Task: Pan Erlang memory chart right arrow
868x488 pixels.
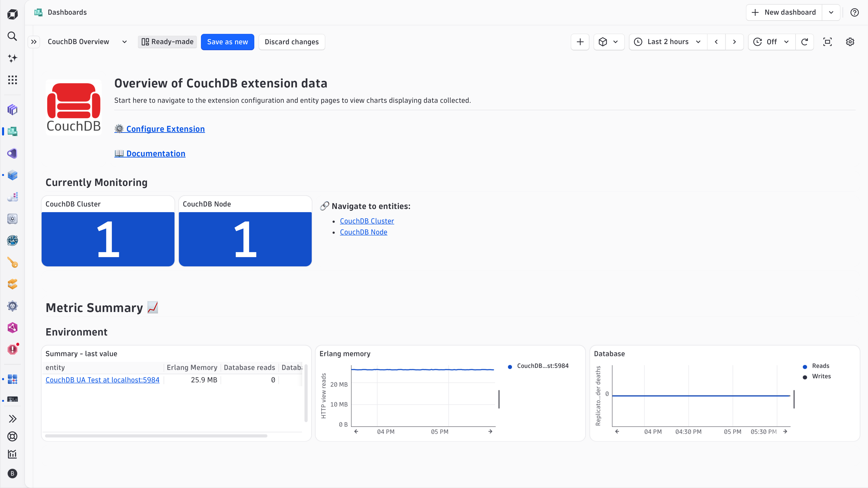Action: pyautogui.click(x=490, y=432)
